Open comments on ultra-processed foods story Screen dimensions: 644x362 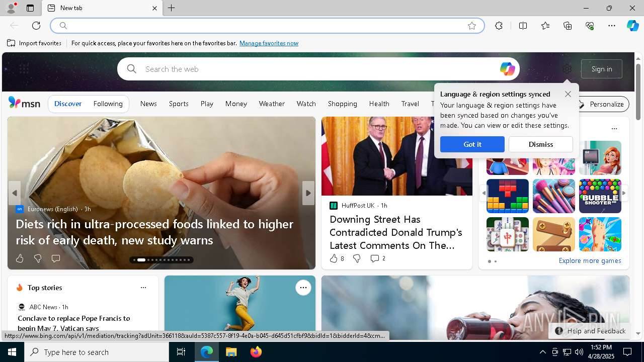point(56,258)
